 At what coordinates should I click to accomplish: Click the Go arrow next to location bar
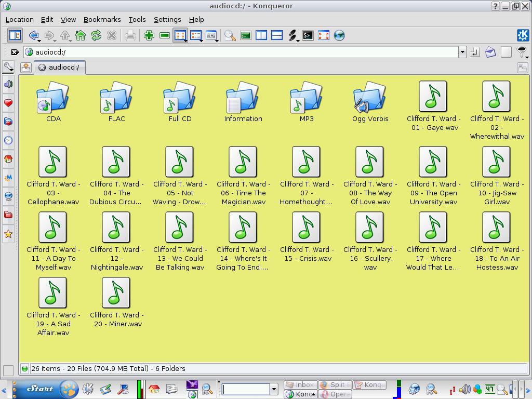pyautogui.click(x=475, y=52)
